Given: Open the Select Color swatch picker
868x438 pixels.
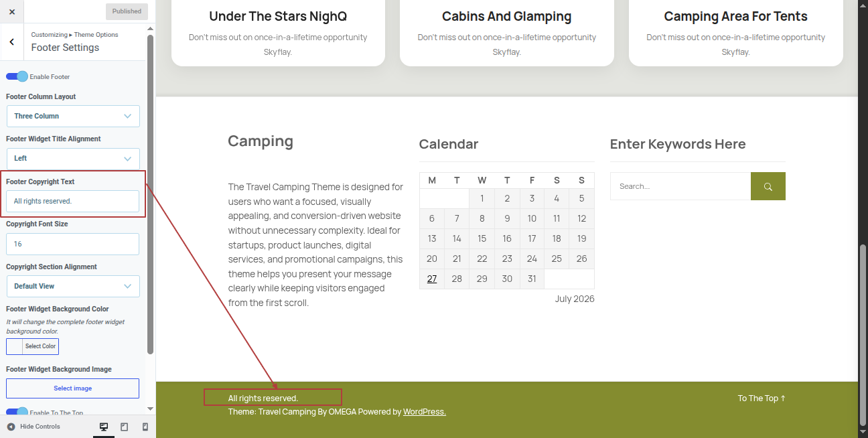Looking at the screenshot, I should [32, 346].
